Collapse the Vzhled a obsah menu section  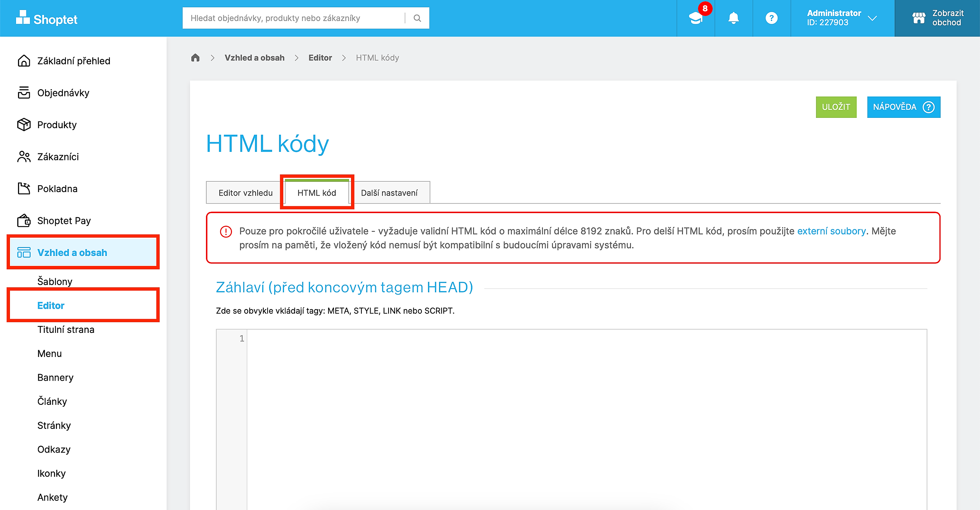72,253
